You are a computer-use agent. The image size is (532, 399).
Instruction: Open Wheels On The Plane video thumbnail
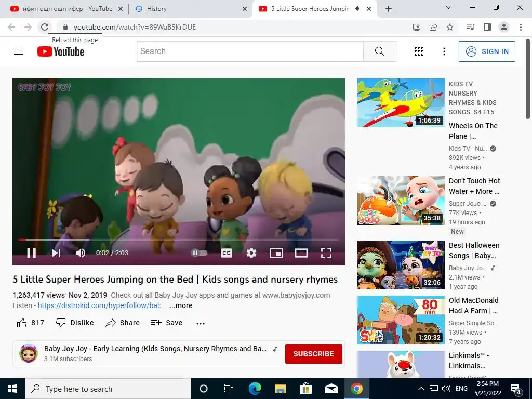pyautogui.click(x=401, y=103)
